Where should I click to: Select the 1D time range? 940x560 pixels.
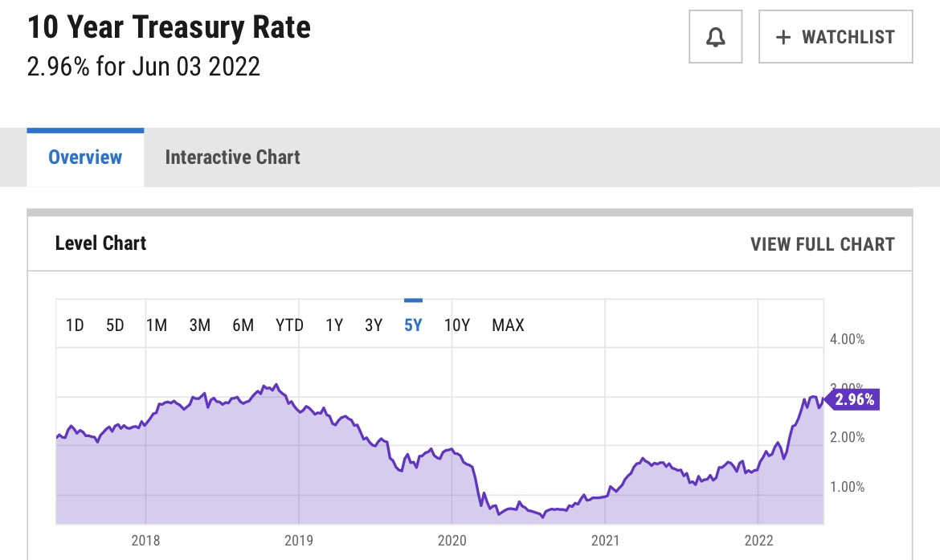pyautogui.click(x=75, y=325)
